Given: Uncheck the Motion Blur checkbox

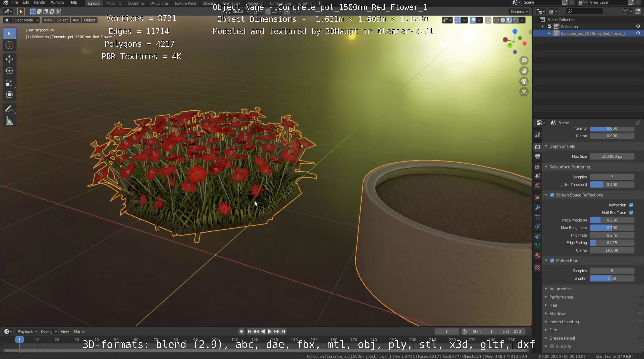Looking at the screenshot, I should [552, 261].
